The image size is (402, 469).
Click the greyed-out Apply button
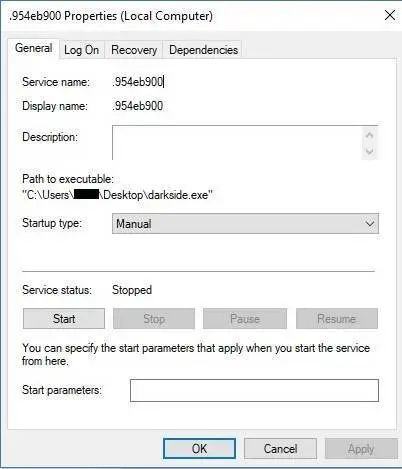point(361,449)
